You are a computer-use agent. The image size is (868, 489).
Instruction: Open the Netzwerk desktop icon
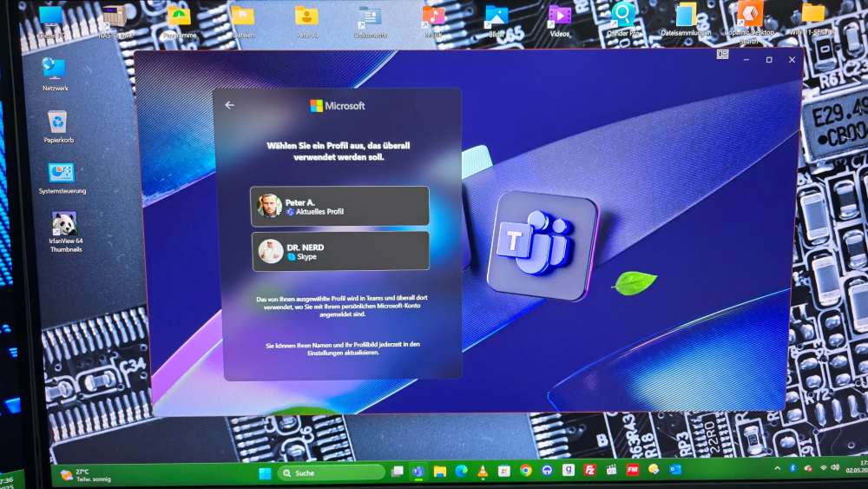tap(55, 74)
